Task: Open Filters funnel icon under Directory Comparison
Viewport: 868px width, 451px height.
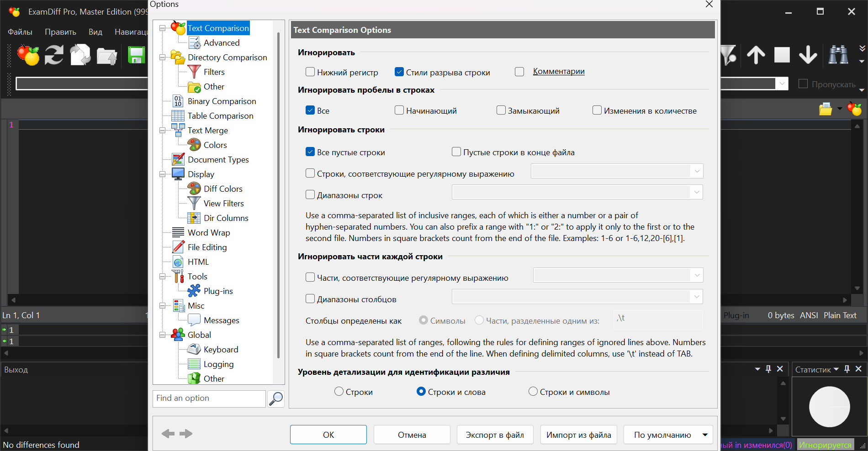Action: coord(194,72)
